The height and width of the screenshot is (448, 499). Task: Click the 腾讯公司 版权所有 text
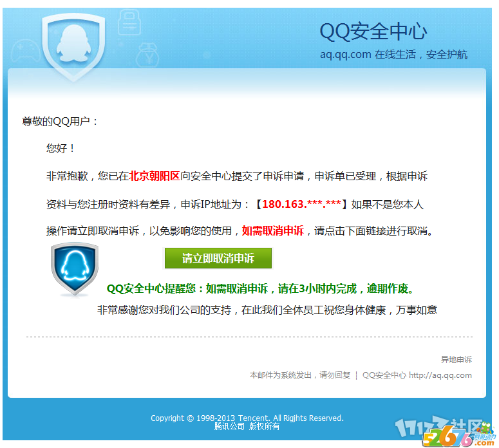247,426
